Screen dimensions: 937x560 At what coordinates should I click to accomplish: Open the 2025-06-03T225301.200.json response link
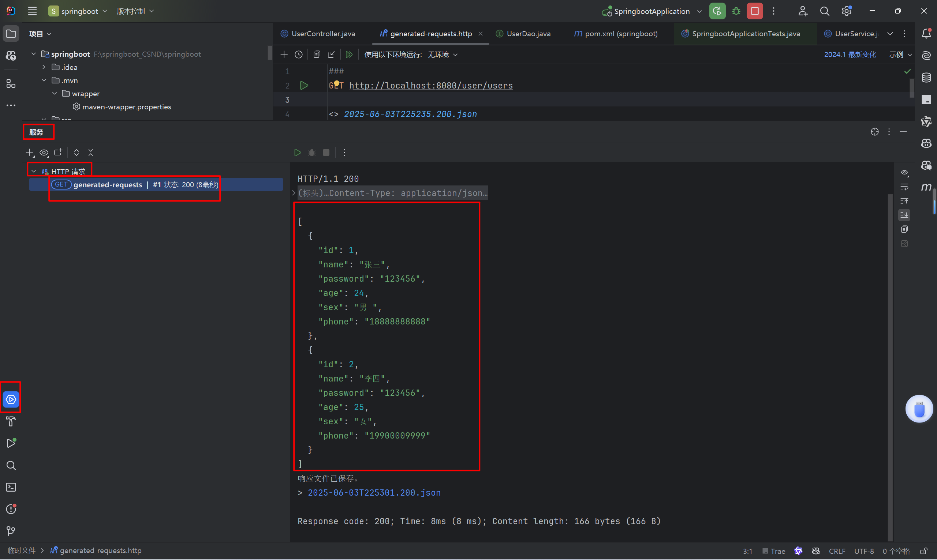tap(374, 493)
